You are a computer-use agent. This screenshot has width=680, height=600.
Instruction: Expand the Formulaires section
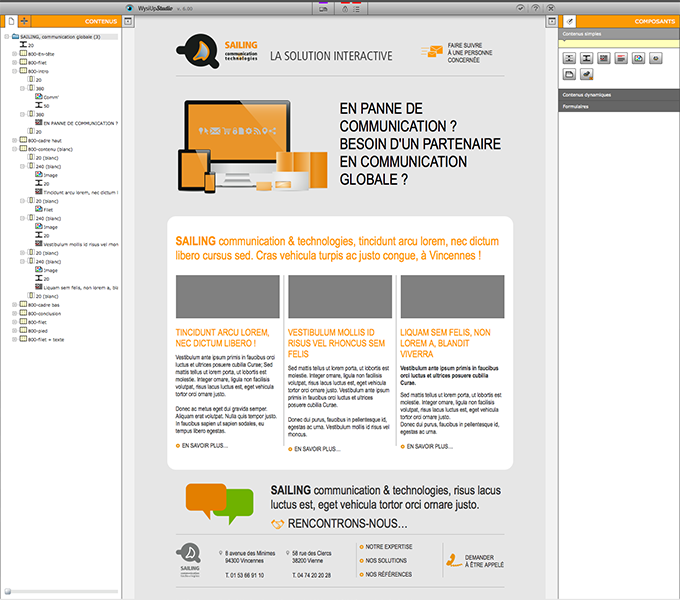[x=619, y=106]
